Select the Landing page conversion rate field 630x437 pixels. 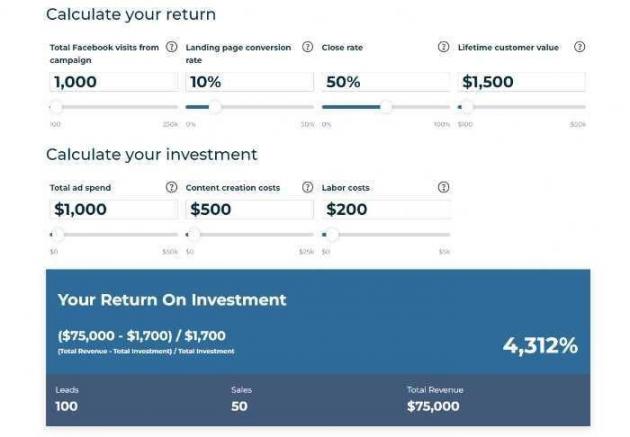click(249, 82)
